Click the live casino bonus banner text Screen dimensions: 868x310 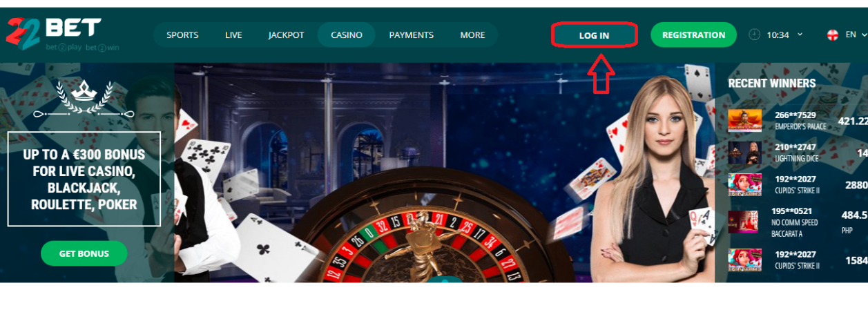coord(84,179)
